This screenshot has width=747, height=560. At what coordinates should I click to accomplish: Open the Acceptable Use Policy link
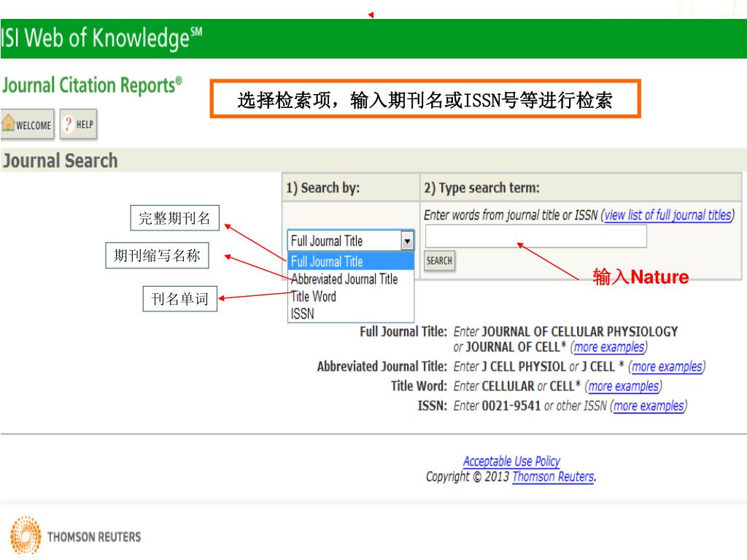[511, 462]
